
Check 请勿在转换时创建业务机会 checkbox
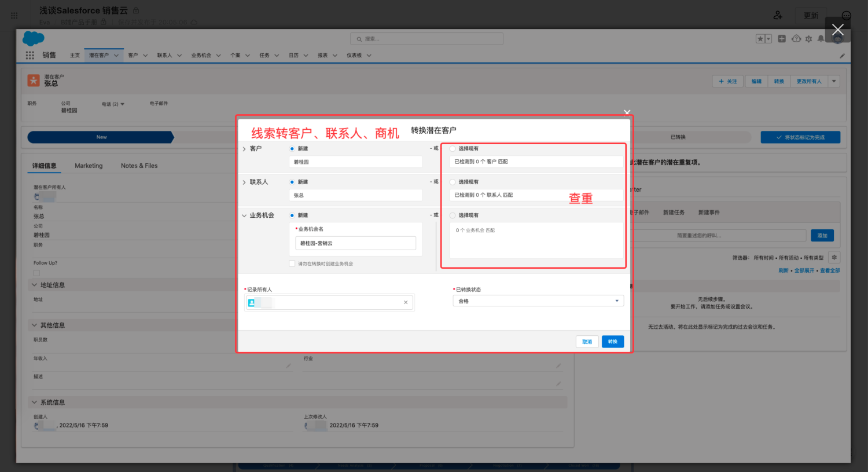pyautogui.click(x=292, y=264)
